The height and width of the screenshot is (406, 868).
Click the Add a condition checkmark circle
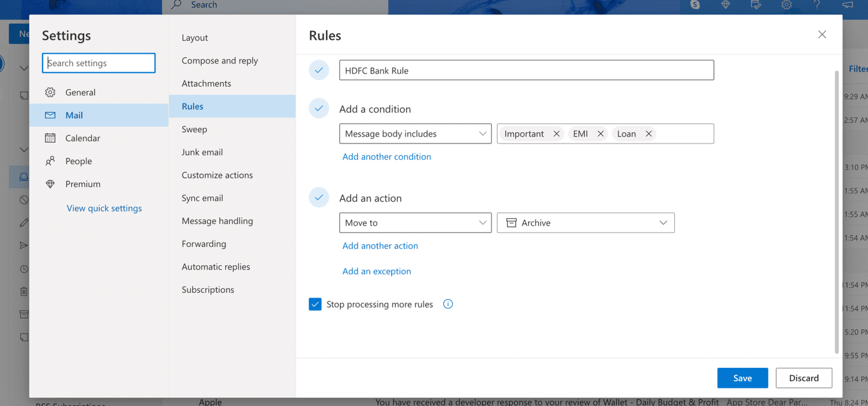coord(319,109)
